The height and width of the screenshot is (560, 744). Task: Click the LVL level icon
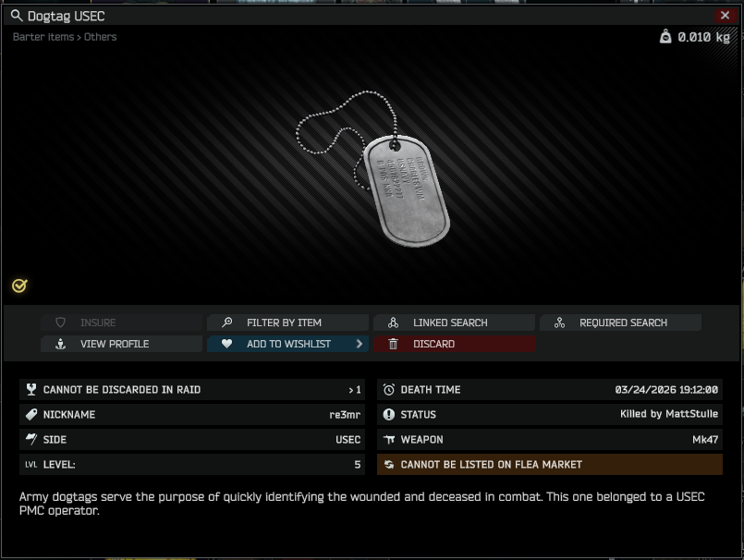coord(30,465)
